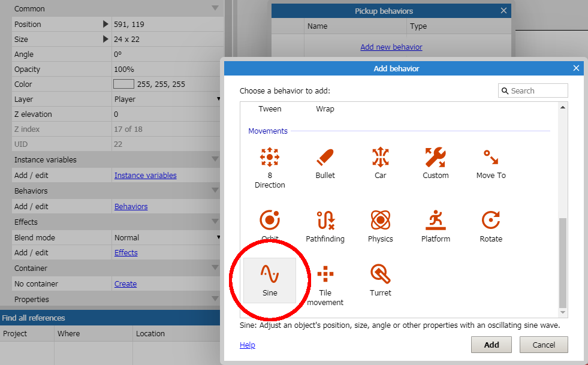Choose the Turret behavior icon
This screenshot has height=365, width=588.
(x=380, y=274)
